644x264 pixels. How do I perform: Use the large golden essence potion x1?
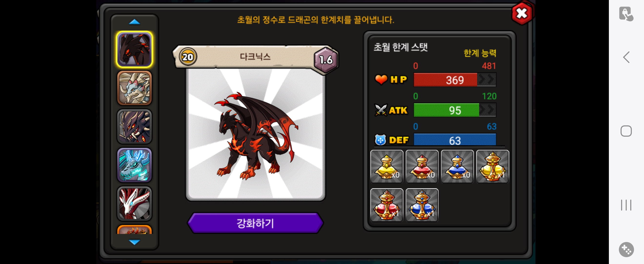pyautogui.click(x=492, y=166)
